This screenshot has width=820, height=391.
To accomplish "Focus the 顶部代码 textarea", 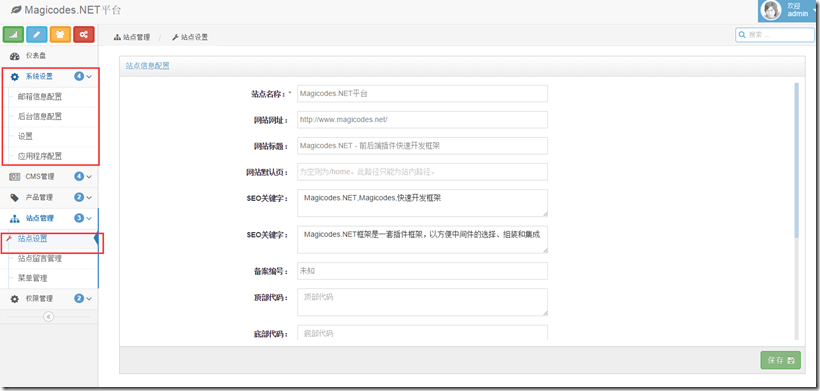I will (x=422, y=302).
